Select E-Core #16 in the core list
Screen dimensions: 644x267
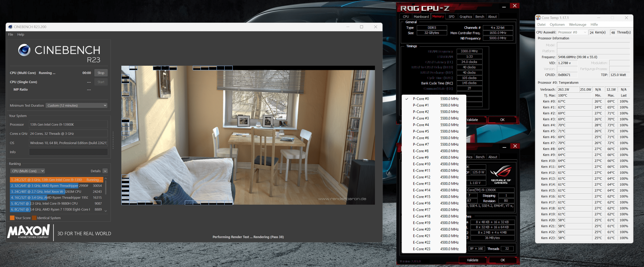click(434, 203)
